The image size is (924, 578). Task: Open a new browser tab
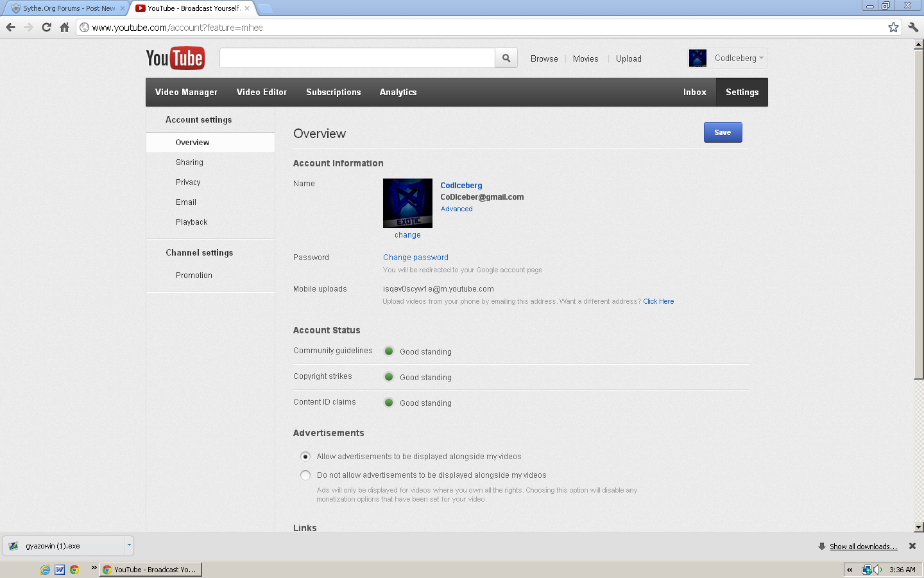click(x=265, y=8)
